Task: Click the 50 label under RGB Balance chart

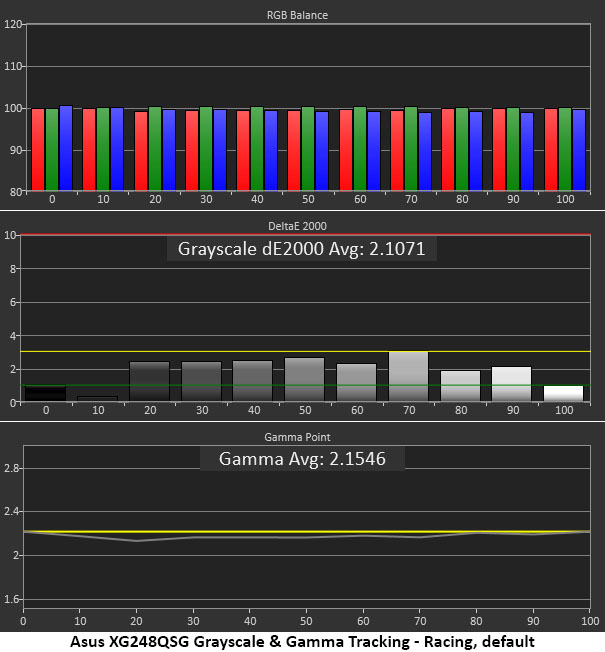Action: (x=308, y=199)
